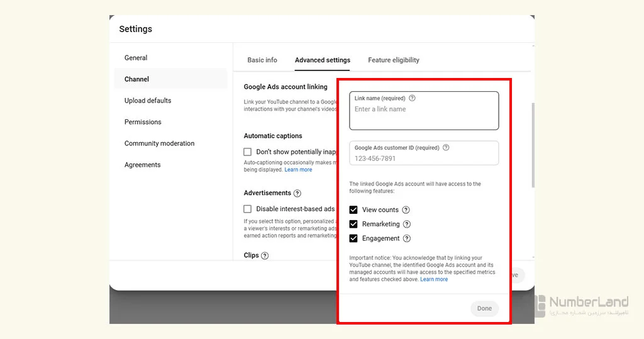
Task: Select Channel in settings sidebar
Action: (170, 79)
